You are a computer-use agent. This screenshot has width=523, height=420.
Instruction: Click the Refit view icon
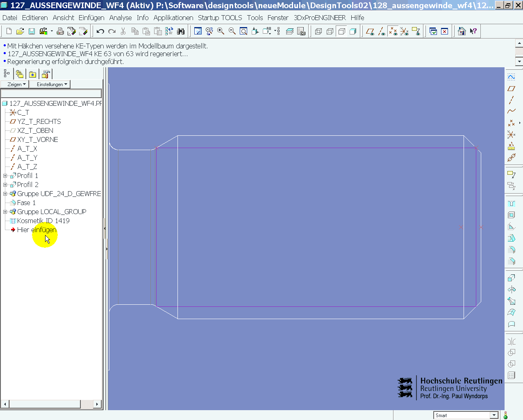click(x=243, y=31)
